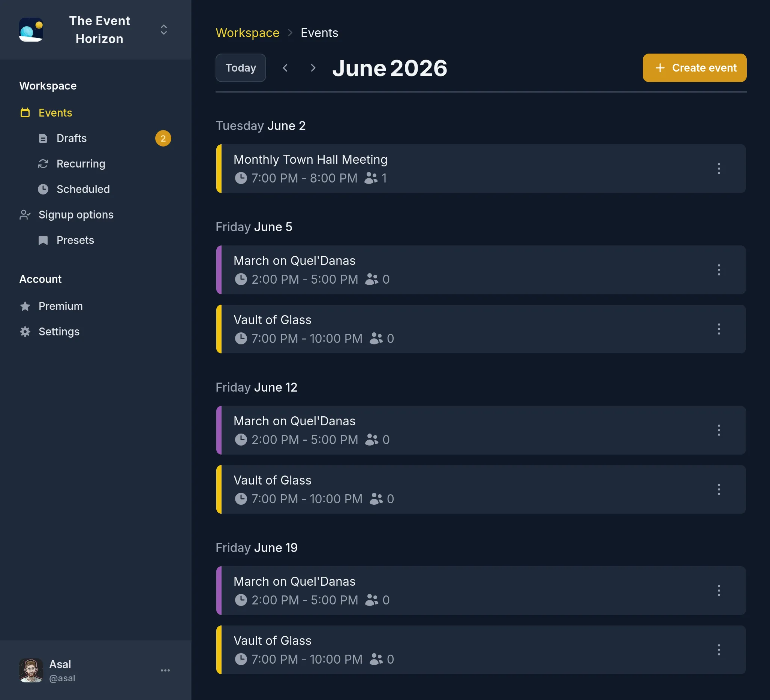Click the Tuesday June 2 date heading
The width and height of the screenshot is (770, 700).
point(261,126)
